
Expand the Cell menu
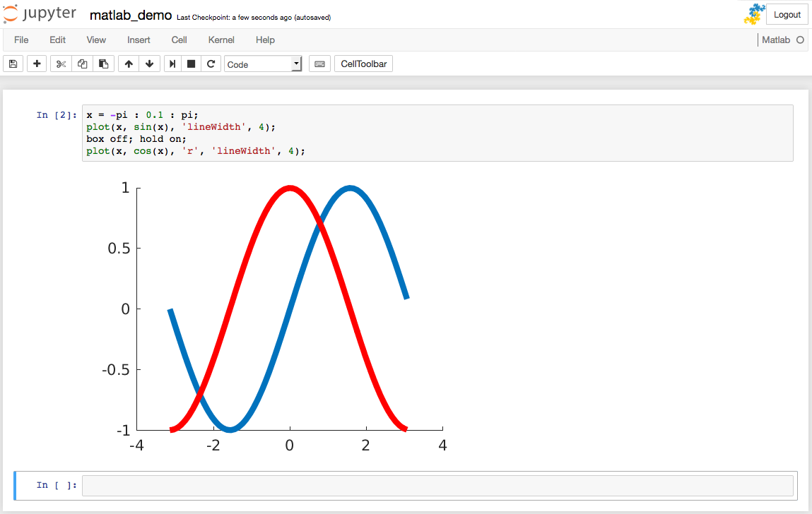tap(179, 40)
